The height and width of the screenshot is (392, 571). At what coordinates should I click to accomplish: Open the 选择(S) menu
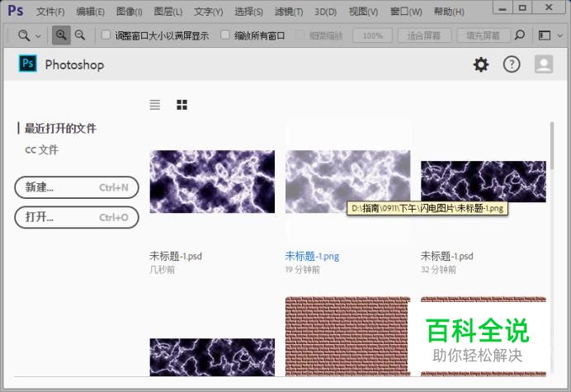(248, 12)
